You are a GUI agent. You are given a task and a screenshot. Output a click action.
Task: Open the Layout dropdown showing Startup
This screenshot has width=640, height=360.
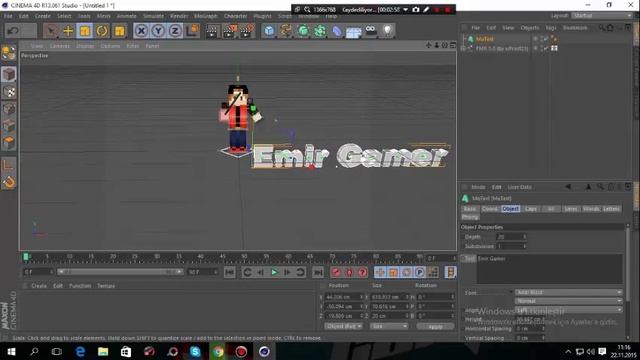click(x=602, y=16)
